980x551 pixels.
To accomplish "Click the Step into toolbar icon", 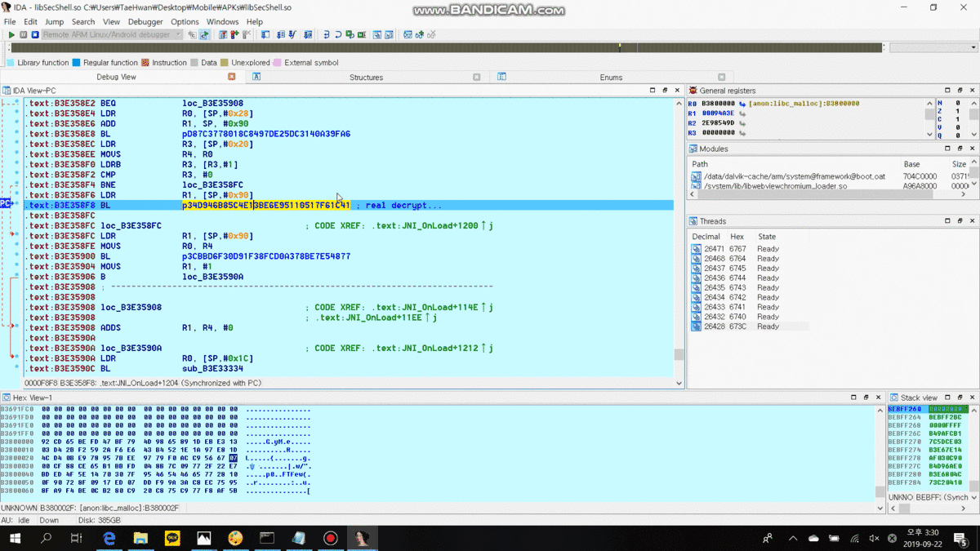I will (x=327, y=35).
